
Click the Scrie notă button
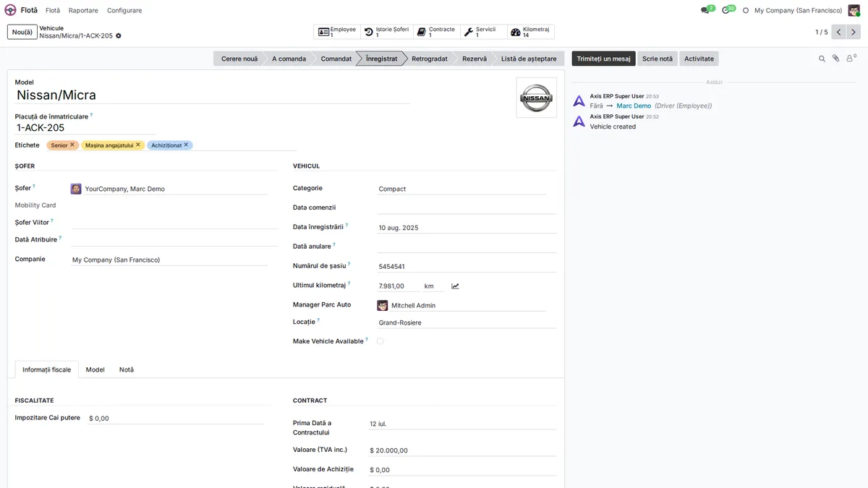click(x=658, y=59)
